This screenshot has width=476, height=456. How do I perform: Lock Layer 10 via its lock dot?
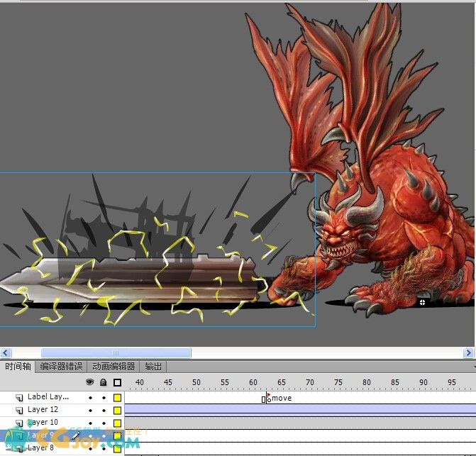pos(104,423)
